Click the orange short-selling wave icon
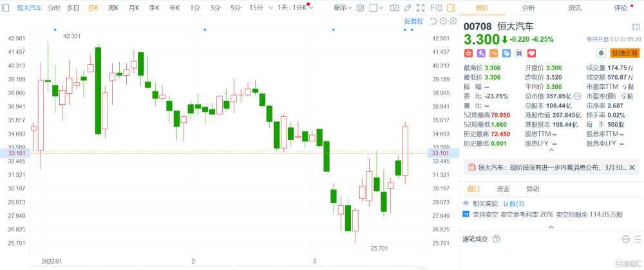Viewport: 644px width, 270px height. click(x=494, y=53)
